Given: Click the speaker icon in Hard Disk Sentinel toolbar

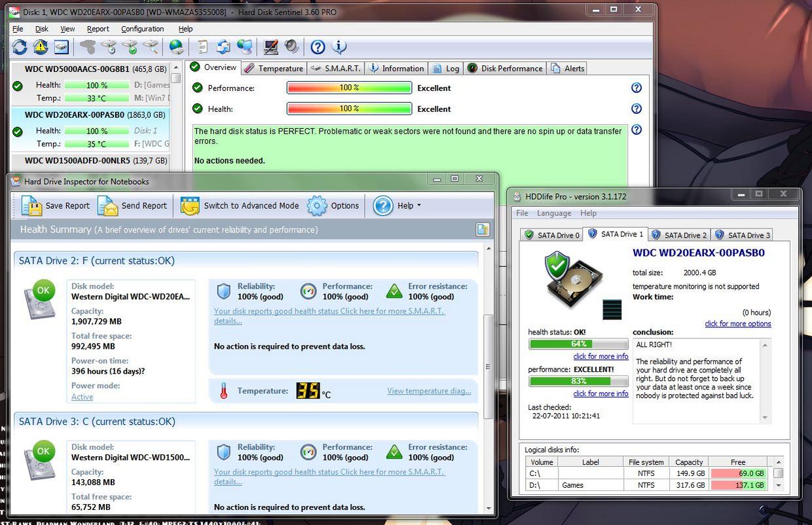Looking at the screenshot, I should (291, 46).
